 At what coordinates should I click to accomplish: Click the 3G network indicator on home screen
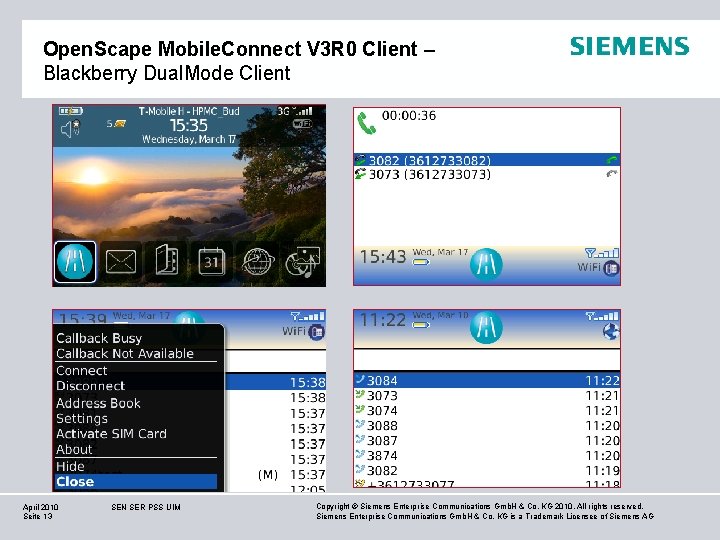coord(284,111)
